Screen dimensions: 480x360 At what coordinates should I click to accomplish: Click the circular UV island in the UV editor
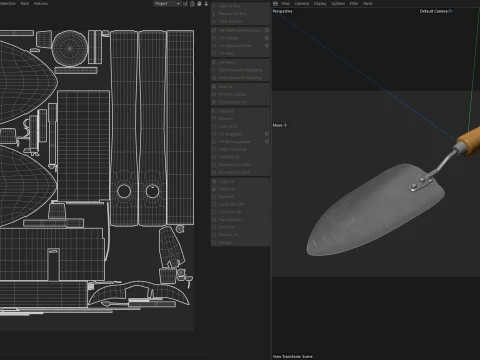click(70, 48)
